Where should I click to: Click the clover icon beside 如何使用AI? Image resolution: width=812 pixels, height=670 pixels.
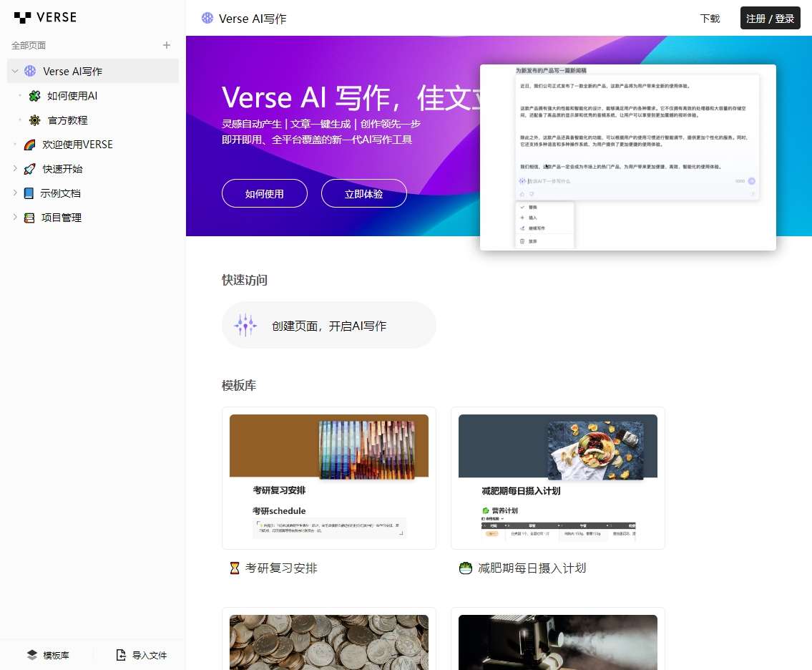click(34, 96)
